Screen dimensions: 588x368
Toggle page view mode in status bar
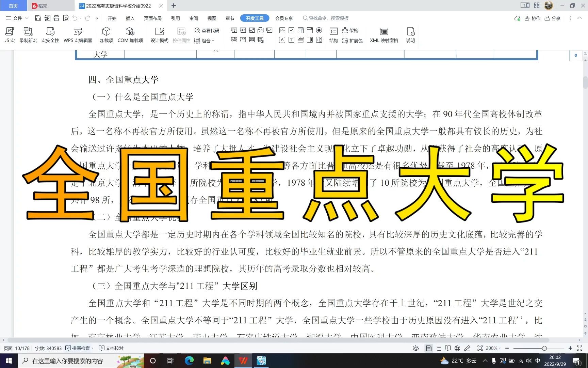point(429,348)
